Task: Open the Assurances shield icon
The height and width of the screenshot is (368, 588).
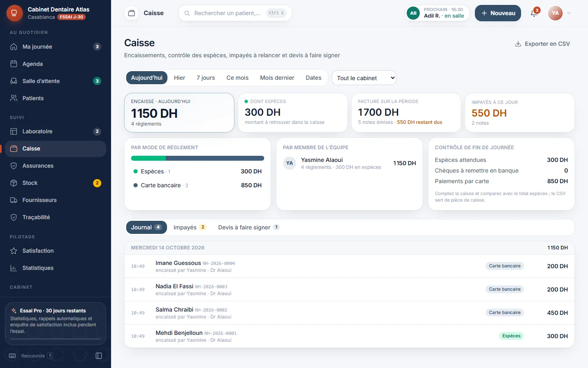Action: click(x=14, y=166)
